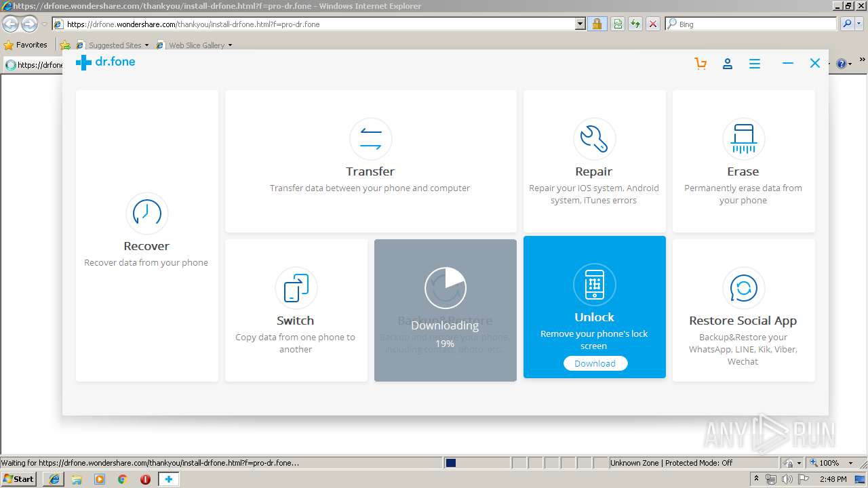
Task: Click the Erase shredder icon
Action: (x=743, y=138)
